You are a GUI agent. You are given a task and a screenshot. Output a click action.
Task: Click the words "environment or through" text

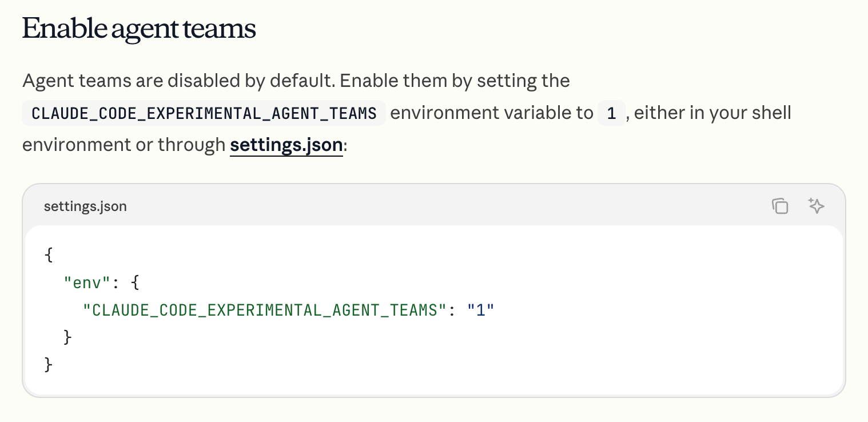coord(124,145)
